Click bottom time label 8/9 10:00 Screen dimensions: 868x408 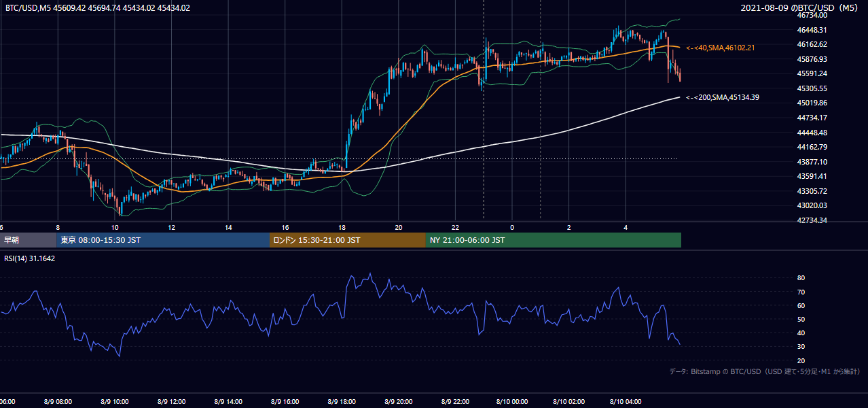[x=114, y=402]
